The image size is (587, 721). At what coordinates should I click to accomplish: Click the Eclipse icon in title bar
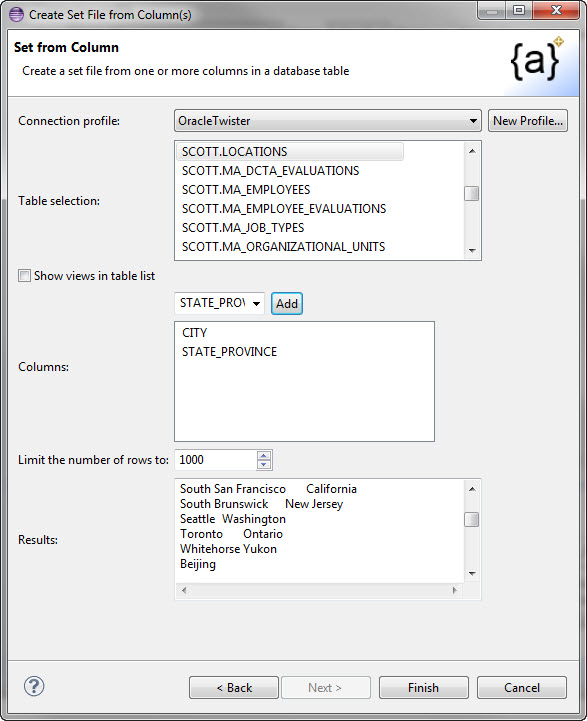pos(17,15)
